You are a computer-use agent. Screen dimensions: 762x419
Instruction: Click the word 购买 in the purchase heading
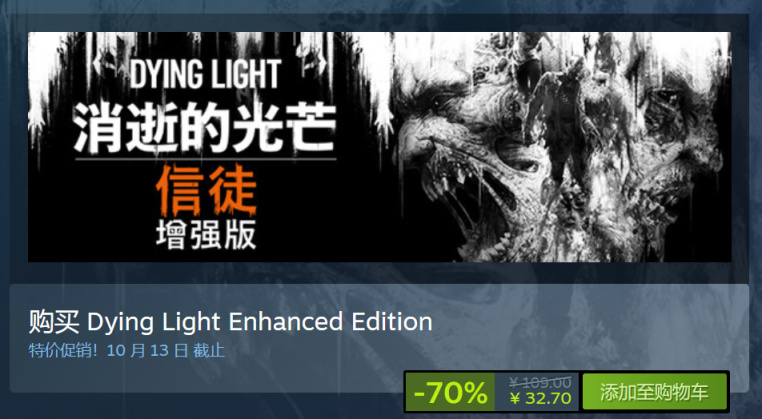[x=53, y=322]
